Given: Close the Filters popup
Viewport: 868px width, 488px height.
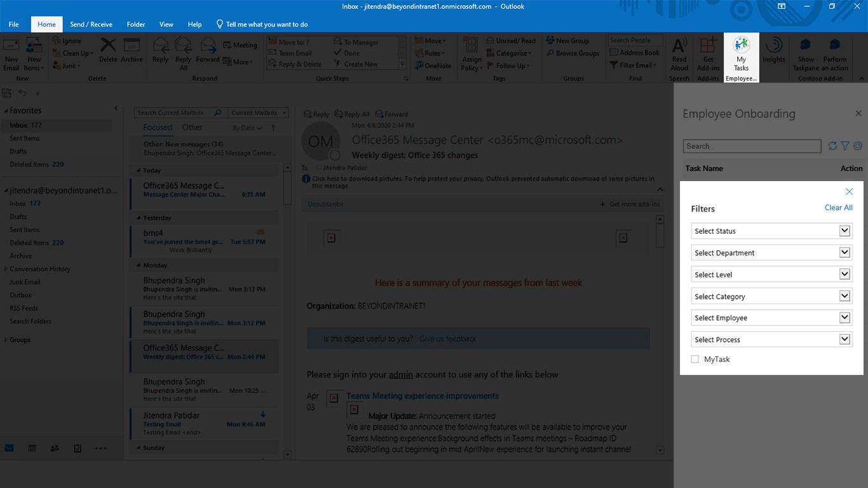Looking at the screenshot, I should [x=849, y=192].
